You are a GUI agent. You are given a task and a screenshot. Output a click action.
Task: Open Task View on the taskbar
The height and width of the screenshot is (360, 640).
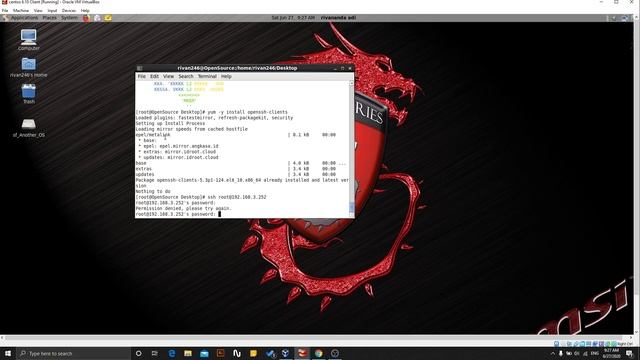(155, 353)
